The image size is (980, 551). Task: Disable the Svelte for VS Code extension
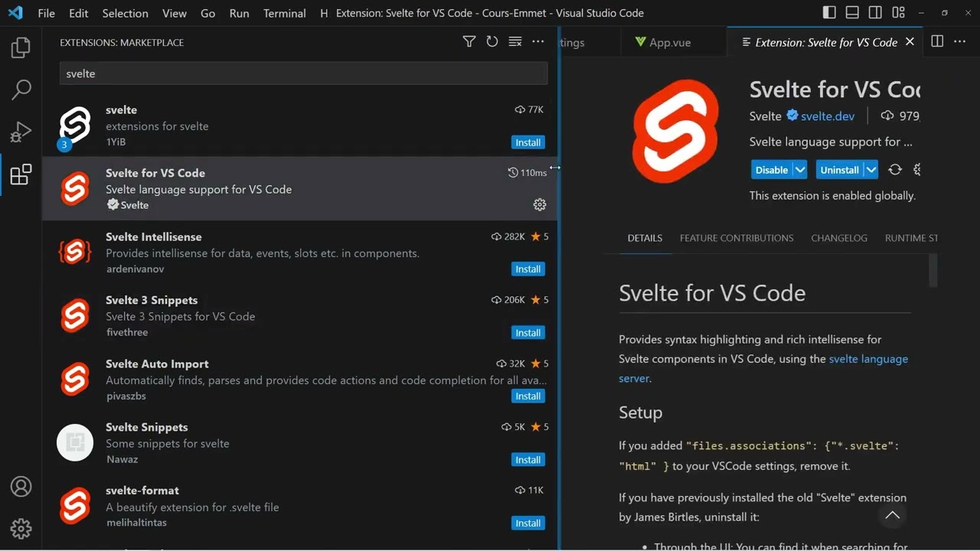(x=772, y=170)
